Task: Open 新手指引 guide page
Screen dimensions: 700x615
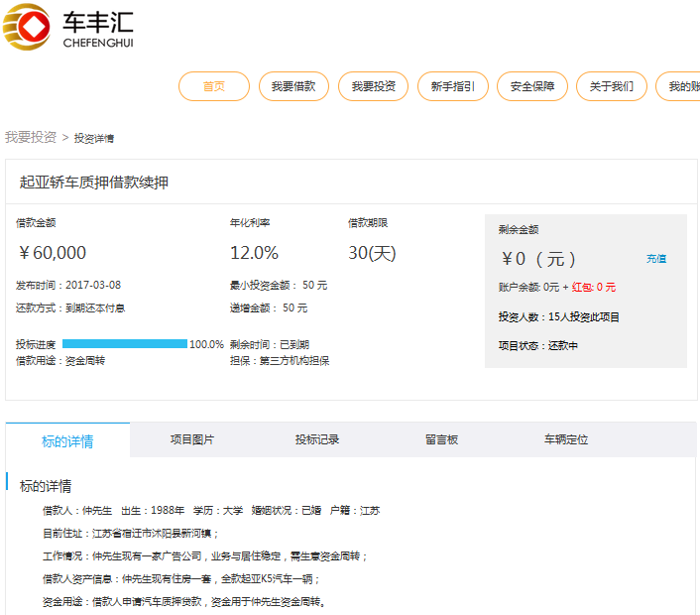Action: (452, 86)
